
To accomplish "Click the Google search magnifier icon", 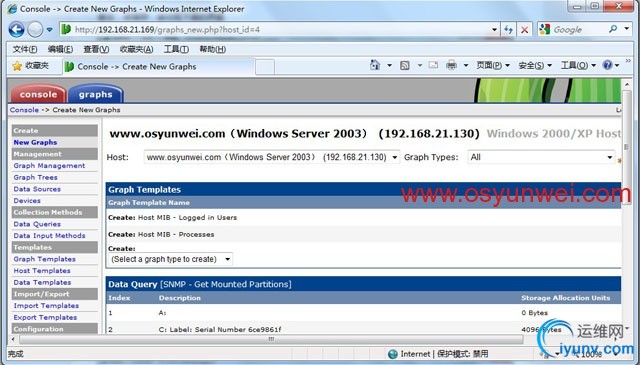I will 613,29.
